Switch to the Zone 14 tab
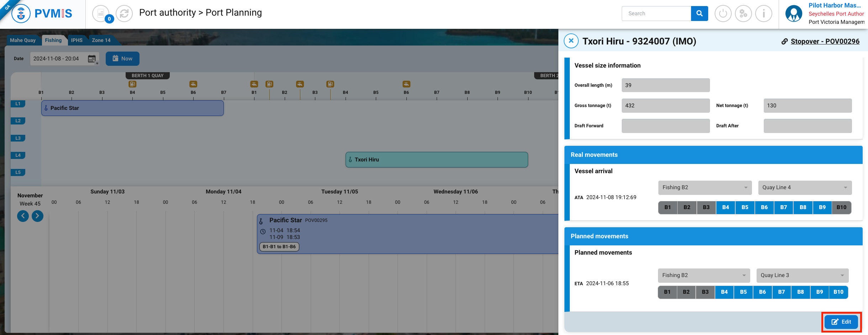The height and width of the screenshot is (335, 868). pyautogui.click(x=101, y=40)
